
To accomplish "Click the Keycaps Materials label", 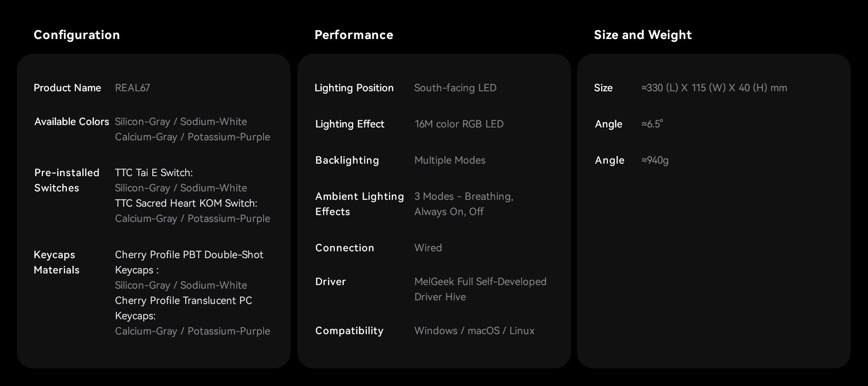I will 57,262.
